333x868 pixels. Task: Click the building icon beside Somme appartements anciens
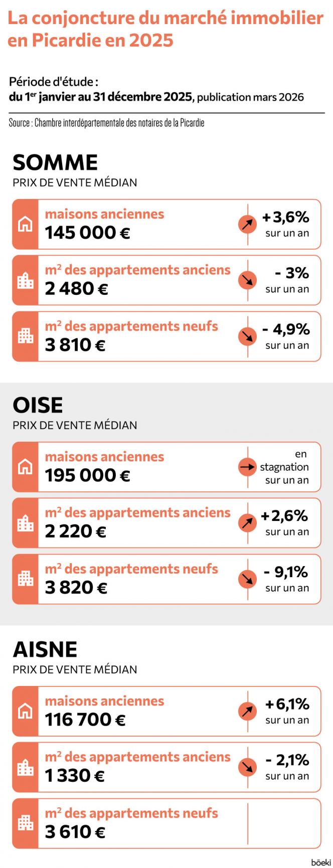click(25, 280)
